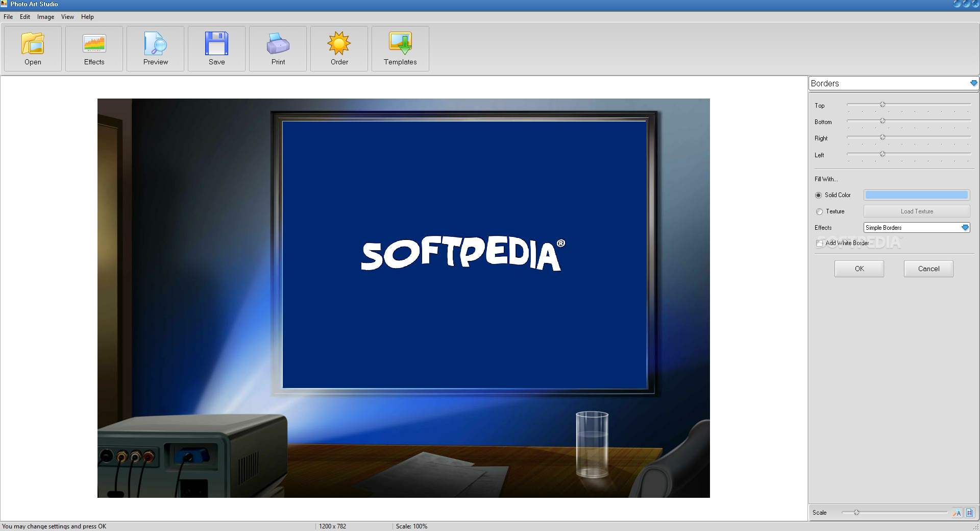This screenshot has height=531, width=980.
Task: Adjust the Right border slider
Action: tap(882, 137)
